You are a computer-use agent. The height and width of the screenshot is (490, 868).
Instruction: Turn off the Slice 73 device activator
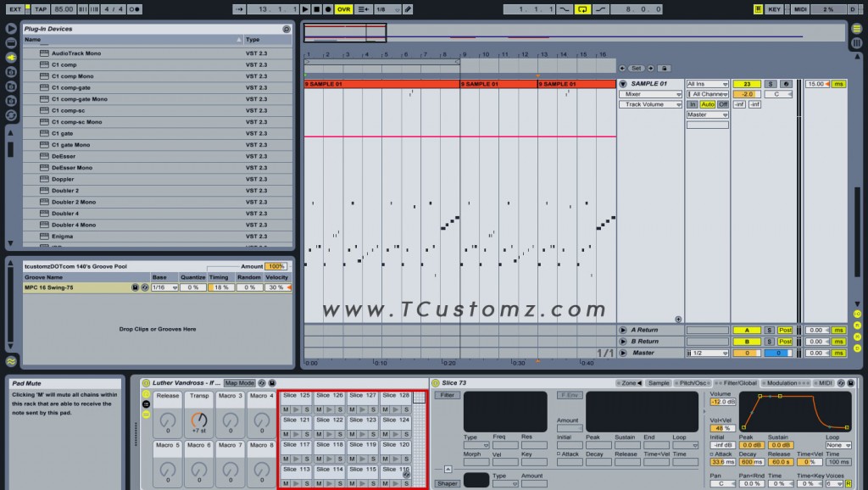436,383
